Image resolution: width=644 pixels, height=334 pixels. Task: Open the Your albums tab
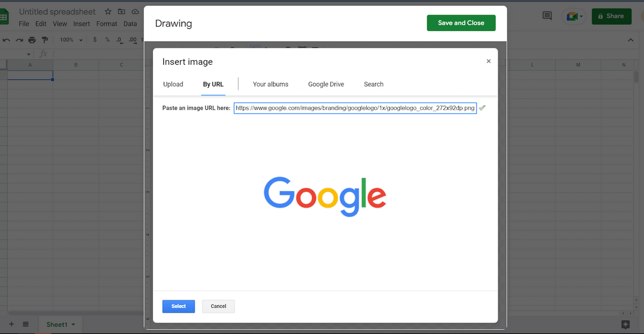pyautogui.click(x=270, y=84)
